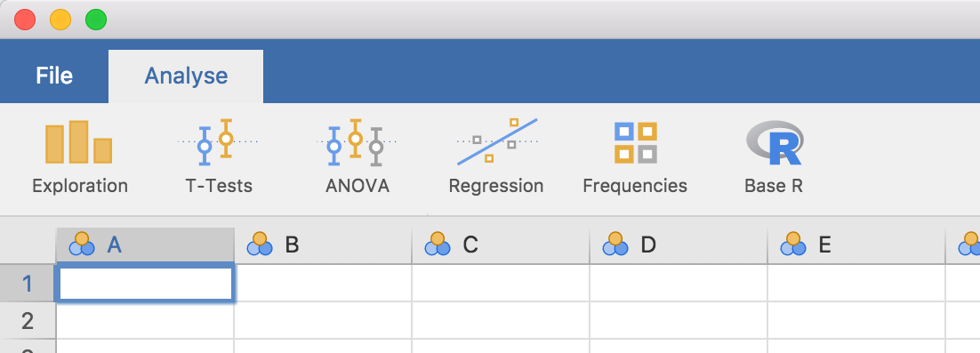The image size is (980, 353).
Task: Open the ANOVA analyses menu
Action: pos(357,157)
